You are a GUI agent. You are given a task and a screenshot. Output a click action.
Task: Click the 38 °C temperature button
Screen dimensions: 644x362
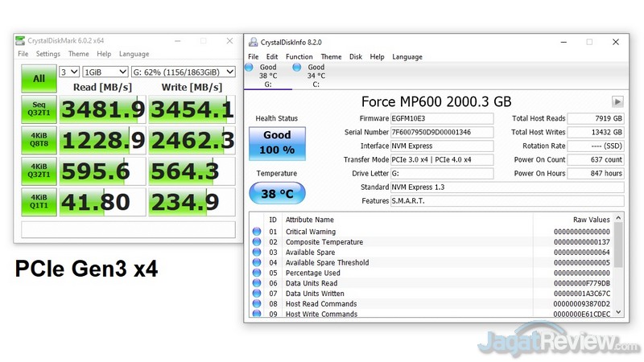point(277,193)
